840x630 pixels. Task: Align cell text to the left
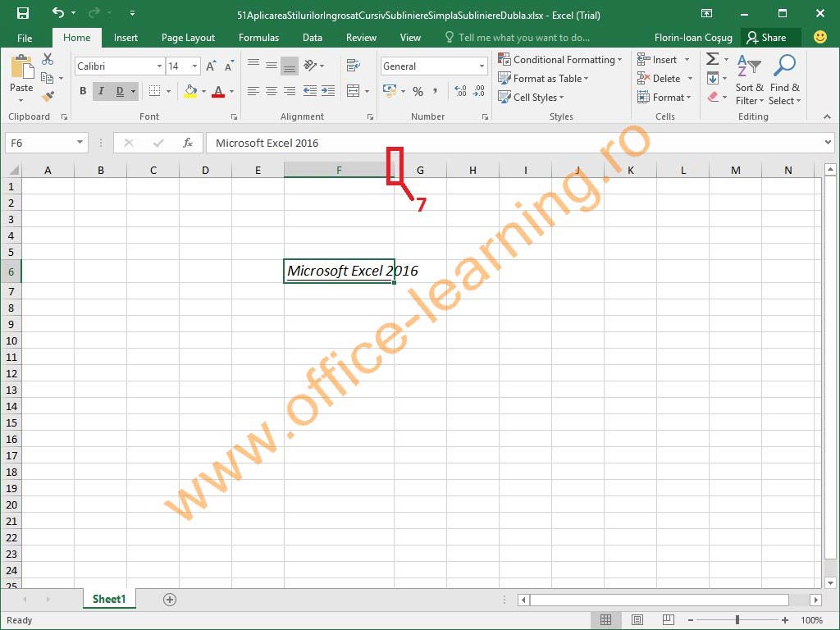coord(253,91)
